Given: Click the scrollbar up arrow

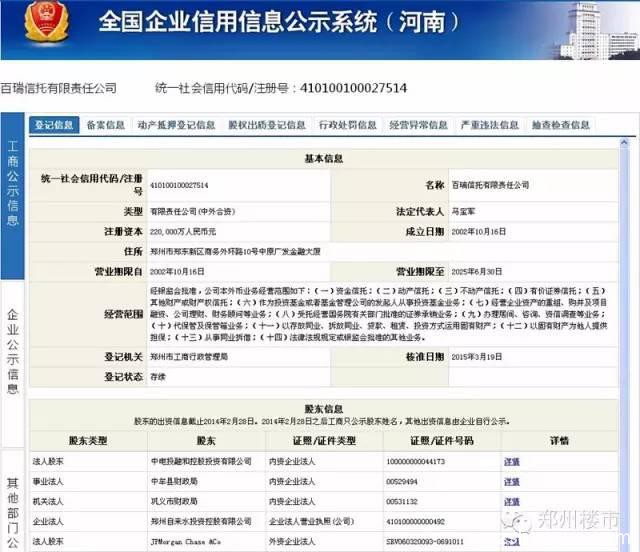Looking at the screenshot, I should pyautogui.click(x=624, y=142).
